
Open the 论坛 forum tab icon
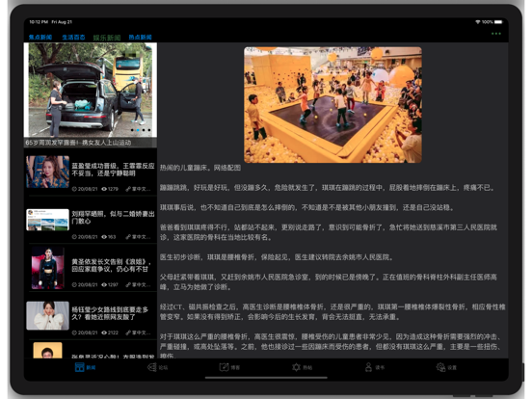pos(151,367)
